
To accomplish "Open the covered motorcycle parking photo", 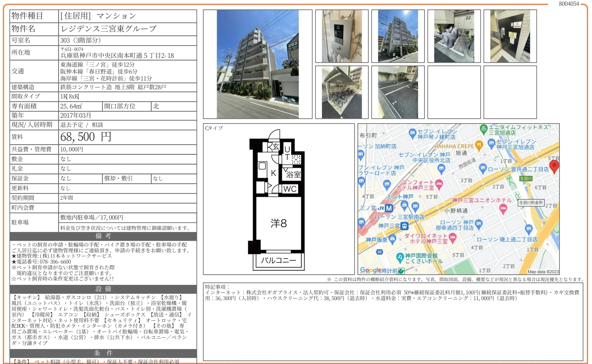I will 454,36.
